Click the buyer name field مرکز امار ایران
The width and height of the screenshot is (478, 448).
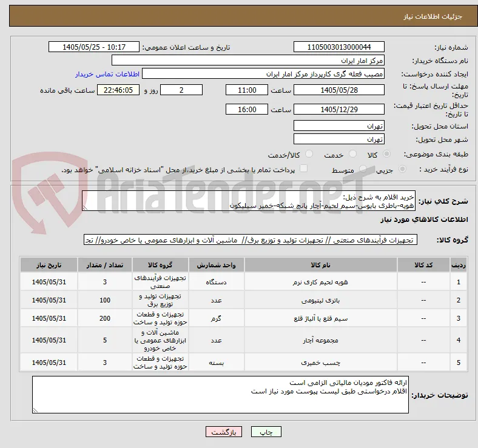(x=248, y=61)
